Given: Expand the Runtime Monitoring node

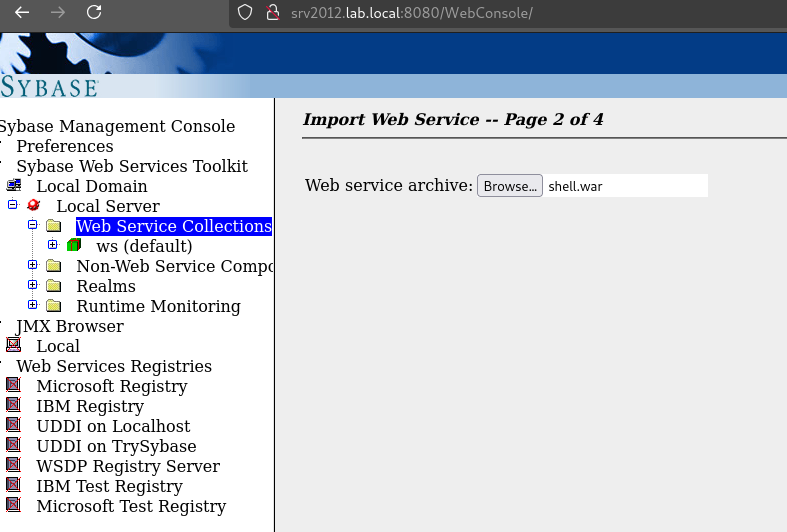Looking at the screenshot, I should coord(33,305).
